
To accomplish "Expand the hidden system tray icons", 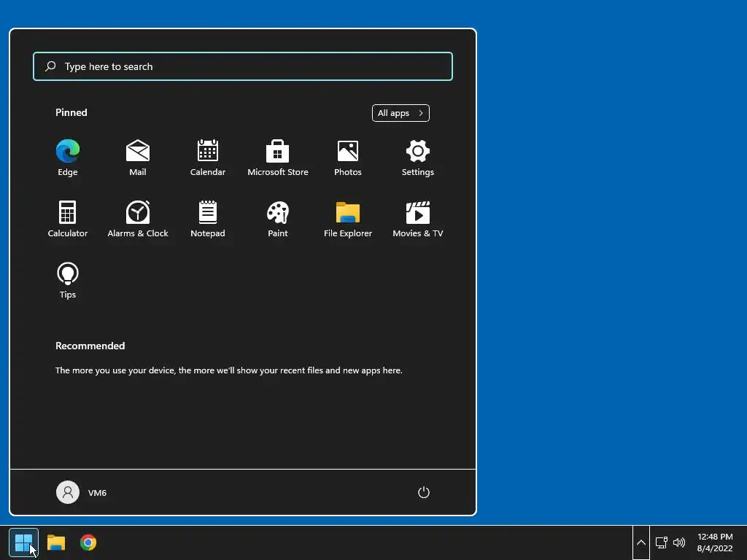I will pos(641,542).
